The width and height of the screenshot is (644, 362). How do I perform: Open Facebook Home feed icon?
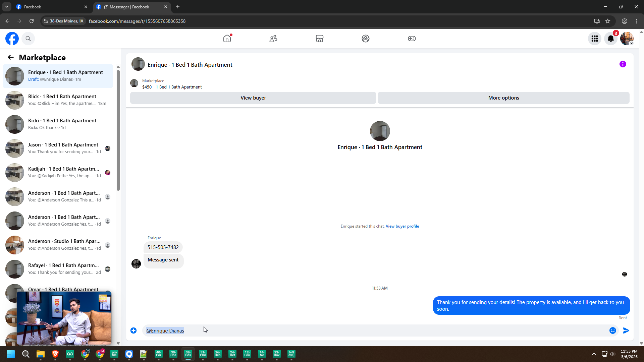[x=227, y=39]
